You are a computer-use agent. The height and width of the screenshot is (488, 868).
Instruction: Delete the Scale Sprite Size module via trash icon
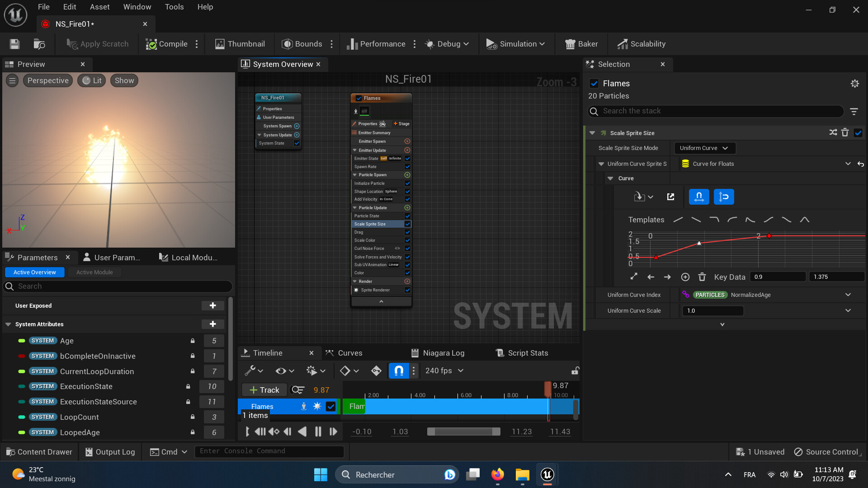pos(845,132)
